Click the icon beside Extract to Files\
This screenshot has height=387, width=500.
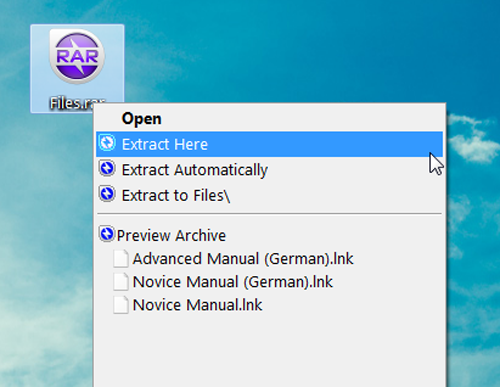pyautogui.click(x=107, y=194)
